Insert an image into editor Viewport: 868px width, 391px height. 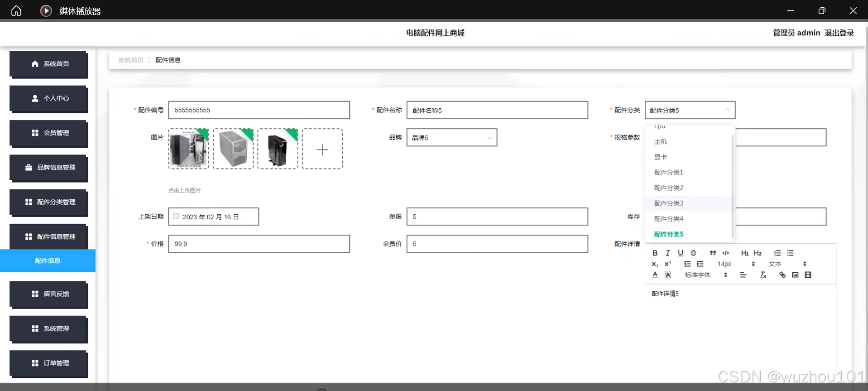pos(795,275)
